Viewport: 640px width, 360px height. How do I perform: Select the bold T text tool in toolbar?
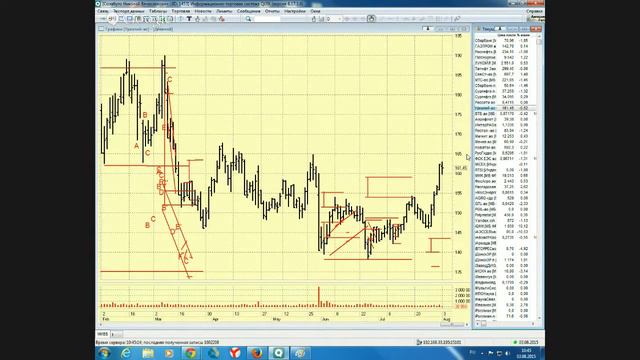click(x=189, y=19)
